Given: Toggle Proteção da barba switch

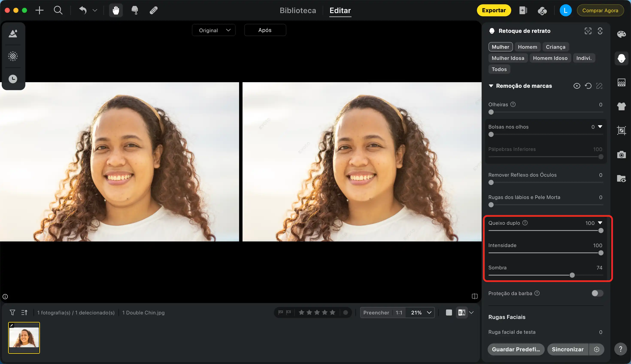Looking at the screenshot, I should 597,293.
